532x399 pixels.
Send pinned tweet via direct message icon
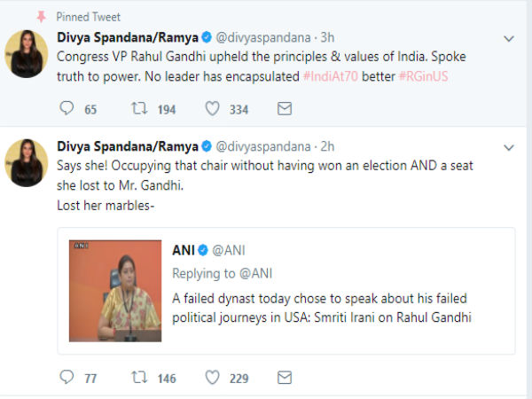click(285, 109)
